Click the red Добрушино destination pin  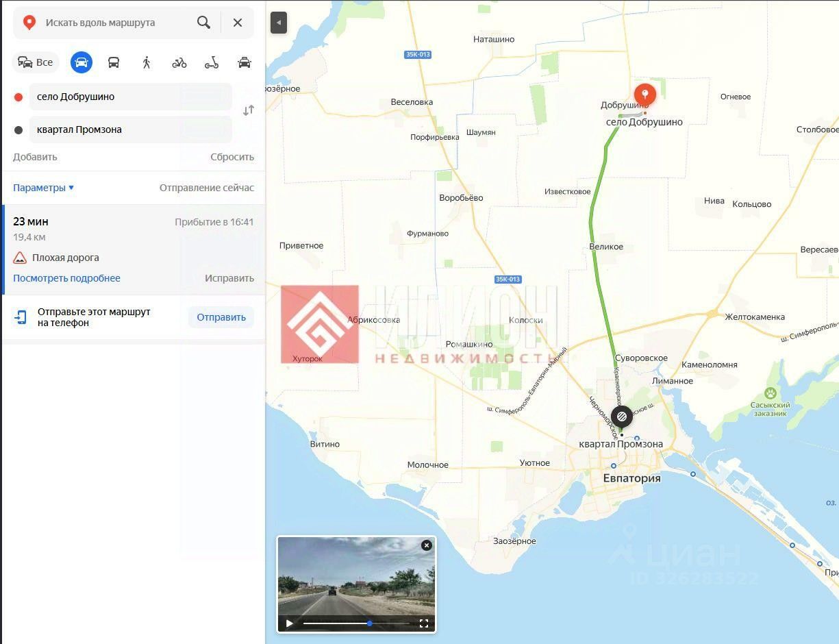coord(644,95)
